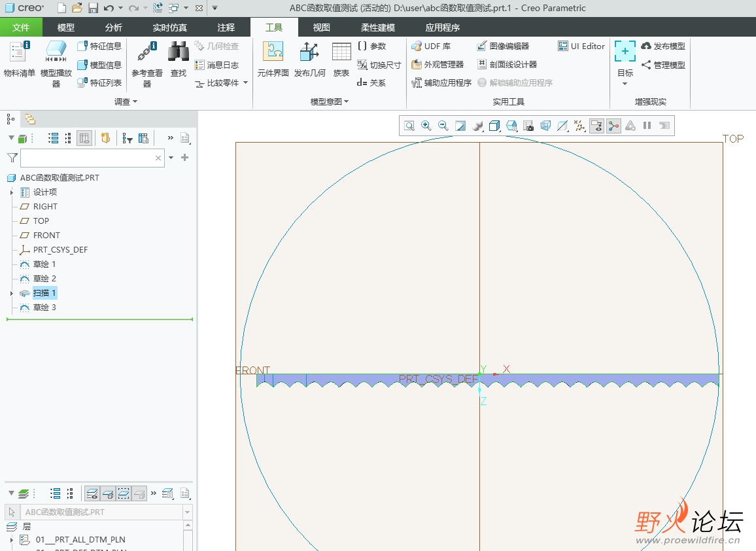Open 剖面线设计器 hatch designer

click(x=507, y=64)
